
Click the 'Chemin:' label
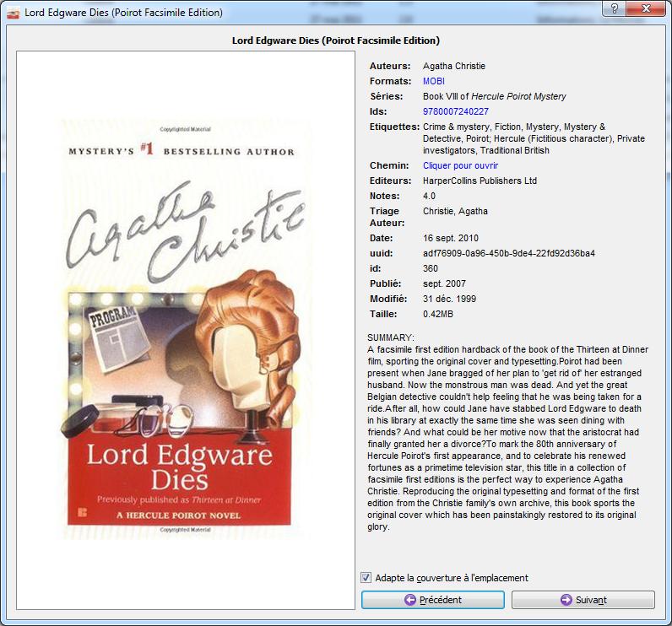[x=389, y=165]
